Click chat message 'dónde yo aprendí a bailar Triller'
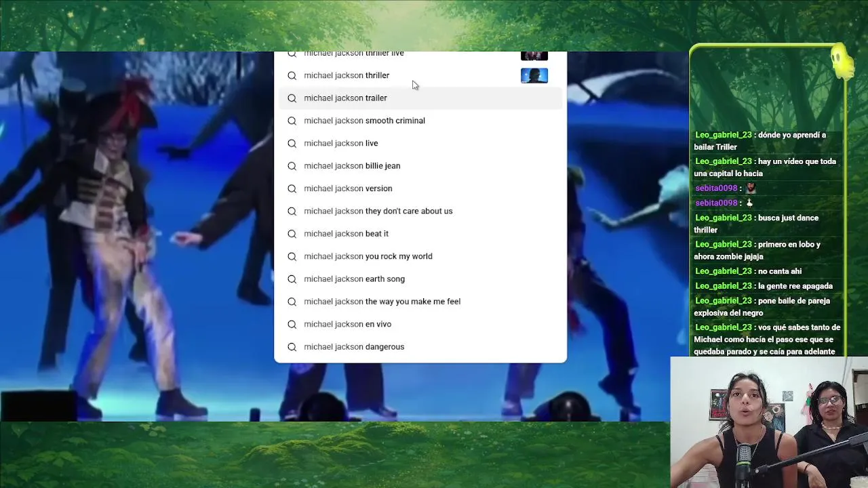The height and width of the screenshot is (488, 868). pos(759,141)
